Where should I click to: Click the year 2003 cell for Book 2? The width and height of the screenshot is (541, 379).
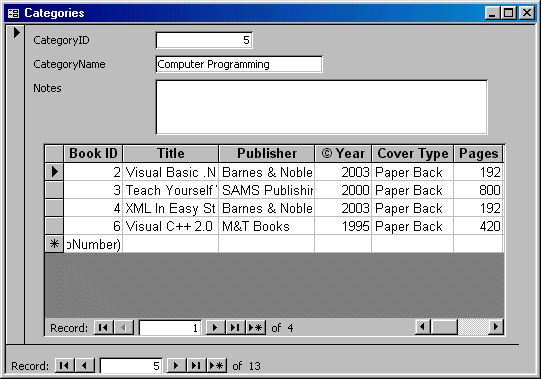tap(343, 172)
